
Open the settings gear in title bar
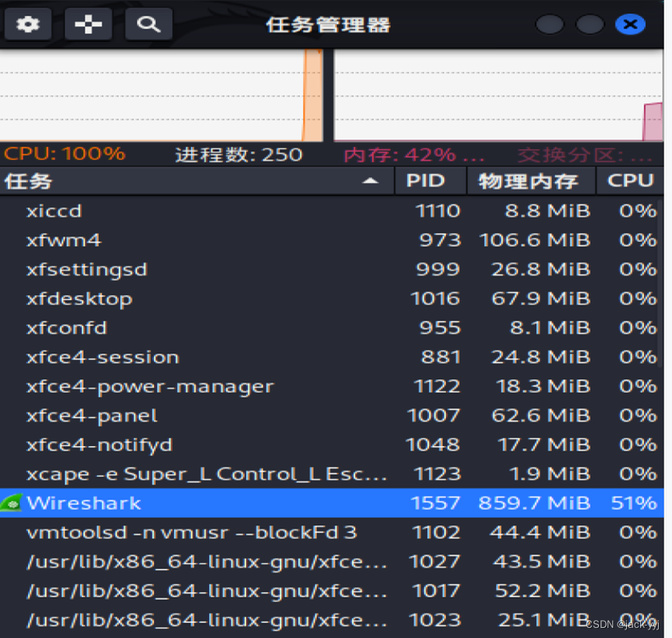tap(28, 24)
